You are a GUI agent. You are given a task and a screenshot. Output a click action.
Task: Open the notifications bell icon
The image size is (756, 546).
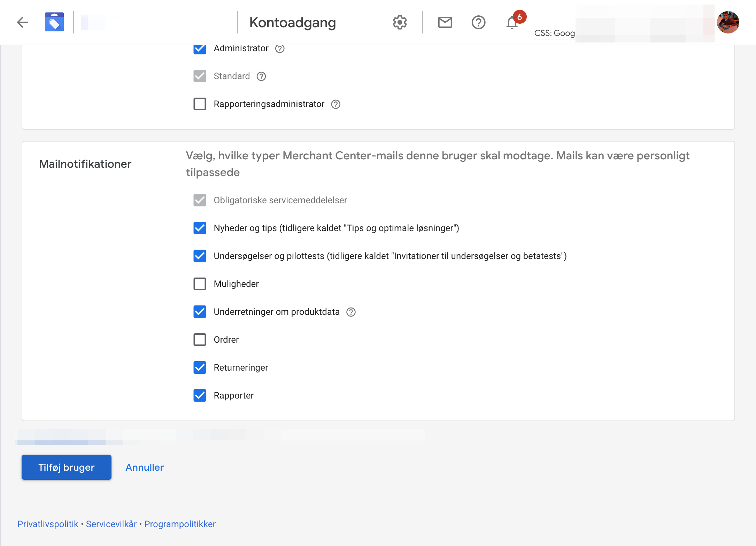[x=512, y=23]
